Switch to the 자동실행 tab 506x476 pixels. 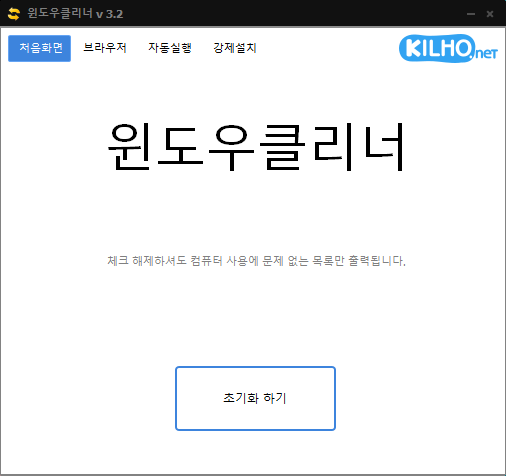click(170, 48)
